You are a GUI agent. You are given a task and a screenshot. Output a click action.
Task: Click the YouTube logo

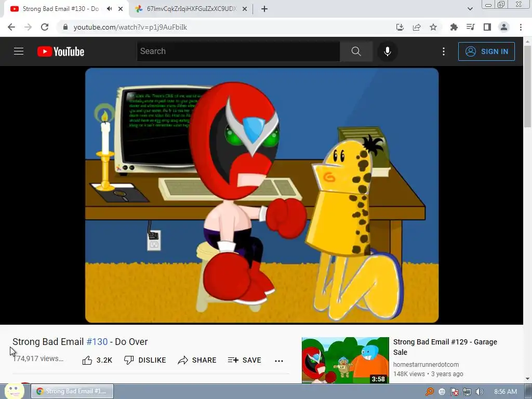[61, 51]
